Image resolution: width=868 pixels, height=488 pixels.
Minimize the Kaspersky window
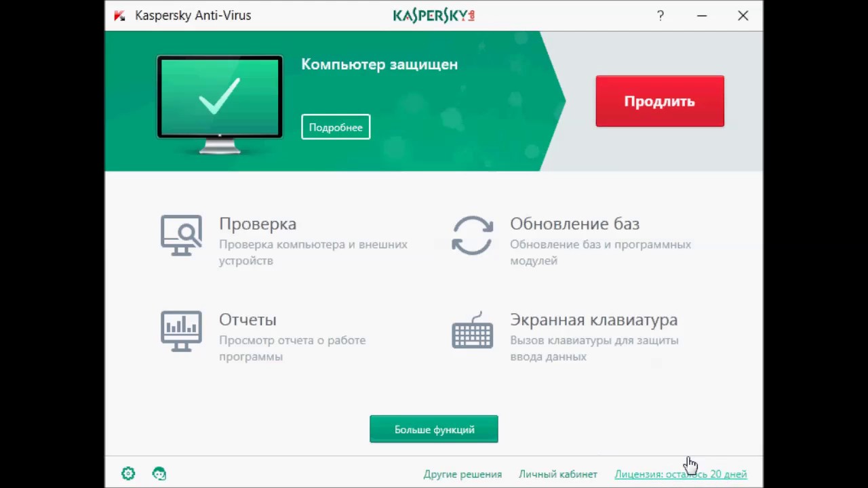pyautogui.click(x=702, y=16)
